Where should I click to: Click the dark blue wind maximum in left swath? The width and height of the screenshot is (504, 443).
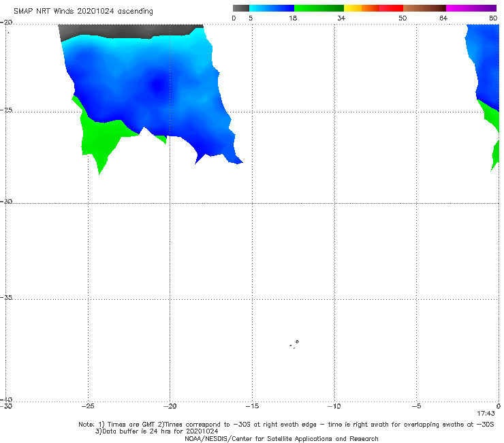coord(157,85)
